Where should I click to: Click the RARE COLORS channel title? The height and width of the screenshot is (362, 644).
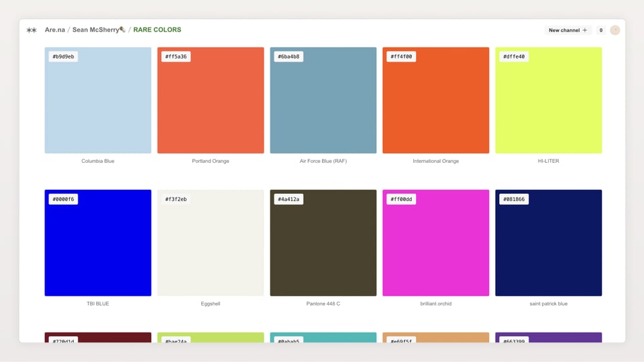[157, 30]
